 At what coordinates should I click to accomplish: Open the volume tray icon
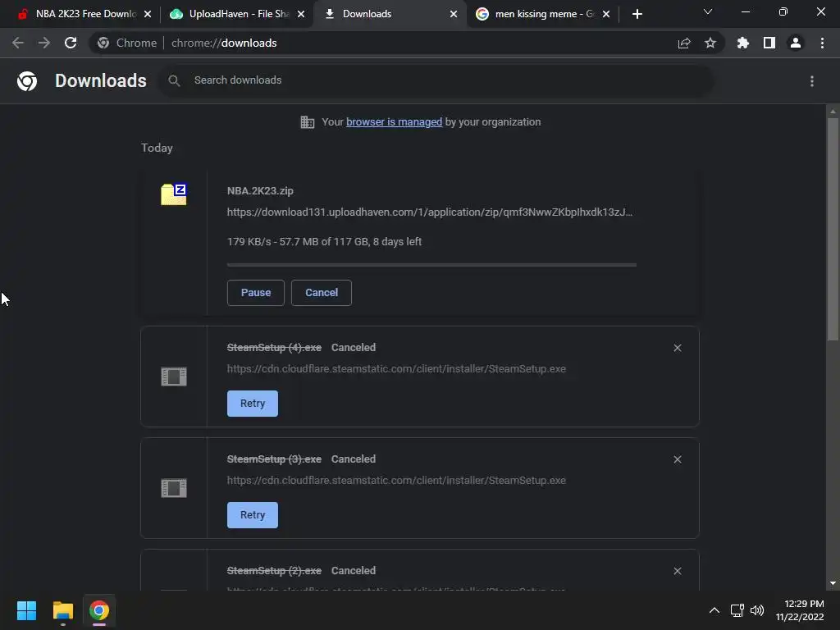pyautogui.click(x=757, y=610)
